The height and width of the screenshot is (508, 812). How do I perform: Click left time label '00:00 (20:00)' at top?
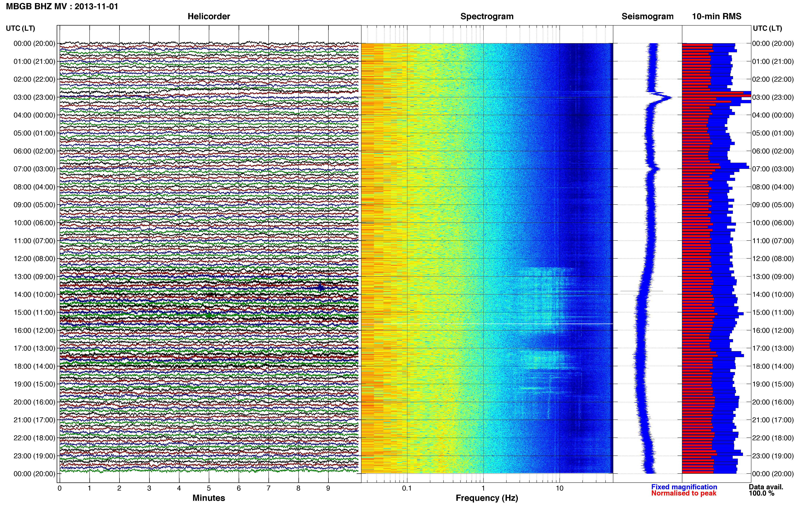(34, 43)
